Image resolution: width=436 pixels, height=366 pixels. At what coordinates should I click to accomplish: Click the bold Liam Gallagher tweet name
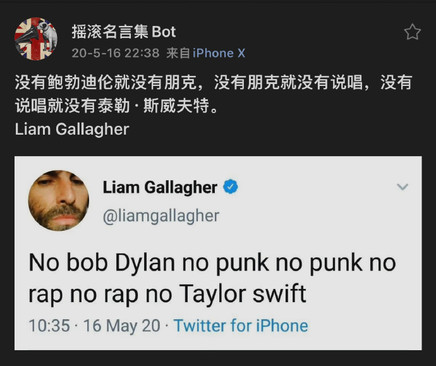(x=160, y=187)
